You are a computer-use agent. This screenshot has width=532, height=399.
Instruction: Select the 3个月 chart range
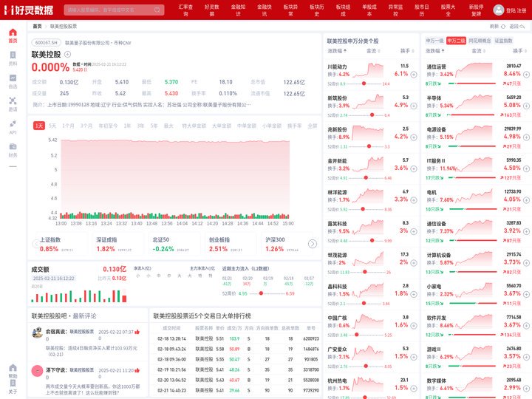pos(86,126)
